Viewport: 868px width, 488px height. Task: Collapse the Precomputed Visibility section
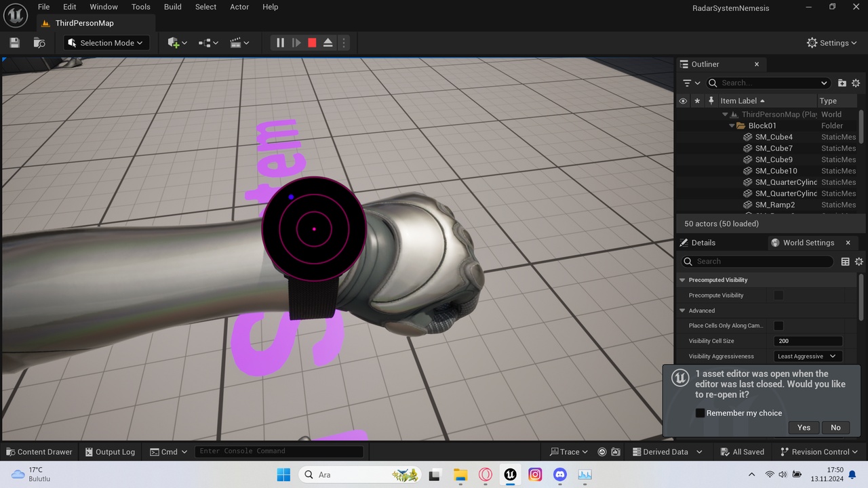[x=682, y=280]
